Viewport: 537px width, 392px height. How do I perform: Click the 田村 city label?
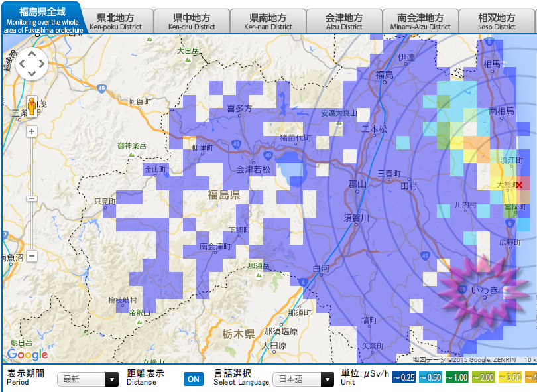pyautogui.click(x=409, y=186)
